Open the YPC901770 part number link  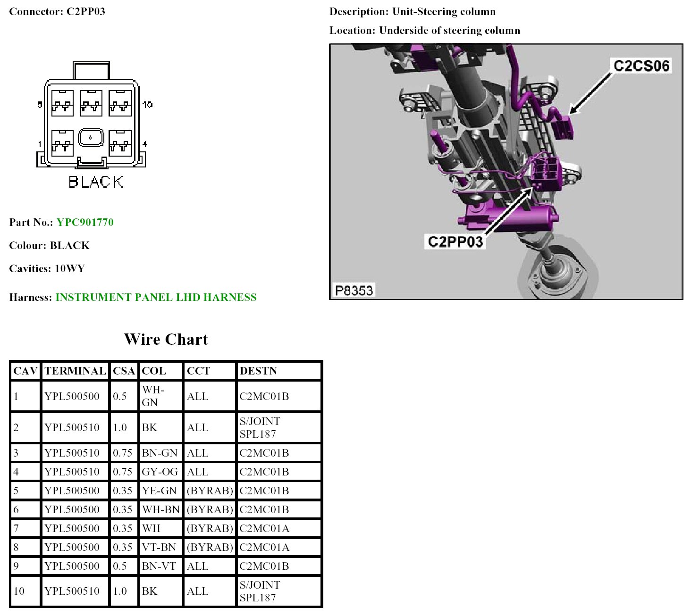pos(85,222)
